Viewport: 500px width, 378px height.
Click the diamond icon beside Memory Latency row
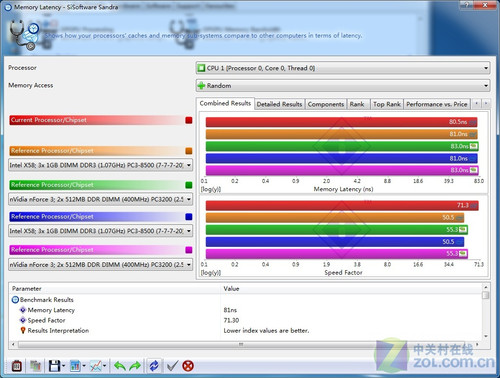coord(23,310)
